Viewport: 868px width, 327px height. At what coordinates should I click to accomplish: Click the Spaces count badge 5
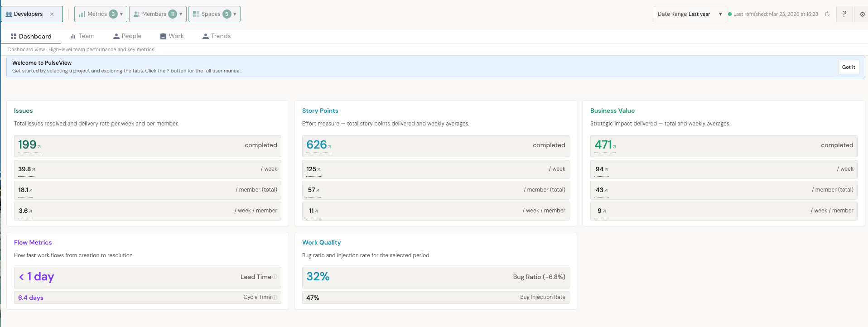pos(227,14)
